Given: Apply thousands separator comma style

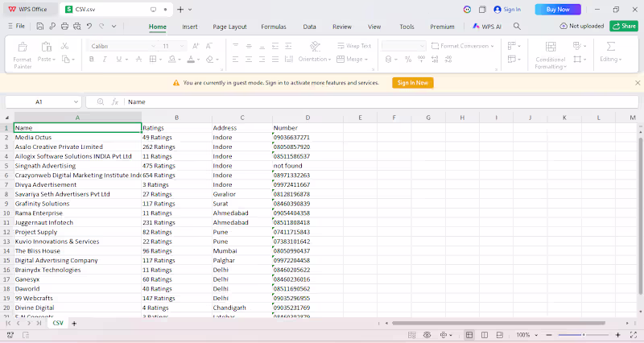Looking at the screenshot, I should pyautogui.click(x=421, y=60).
